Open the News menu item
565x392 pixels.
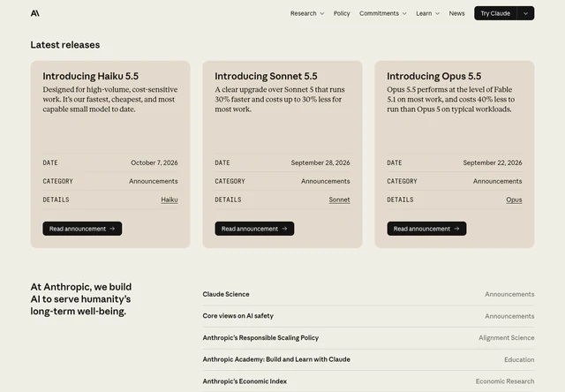[x=456, y=13]
